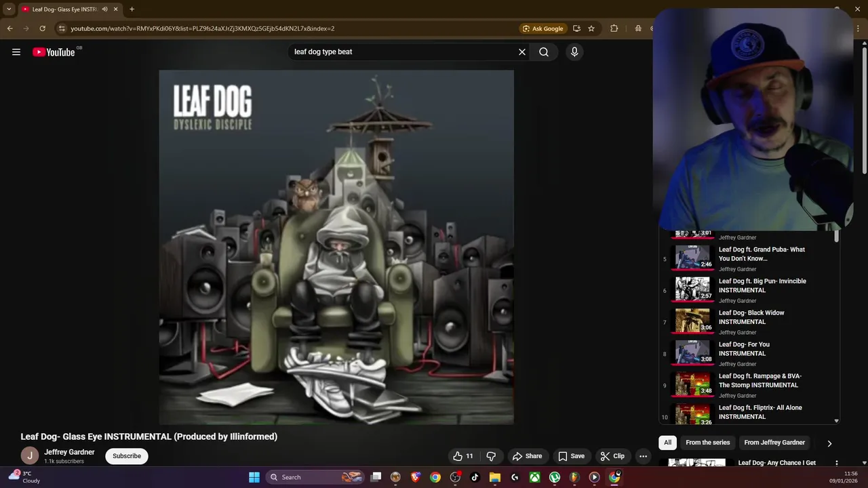The image size is (868, 488).
Task: Click the browser back arrow
Action: pyautogui.click(x=9, y=28)
